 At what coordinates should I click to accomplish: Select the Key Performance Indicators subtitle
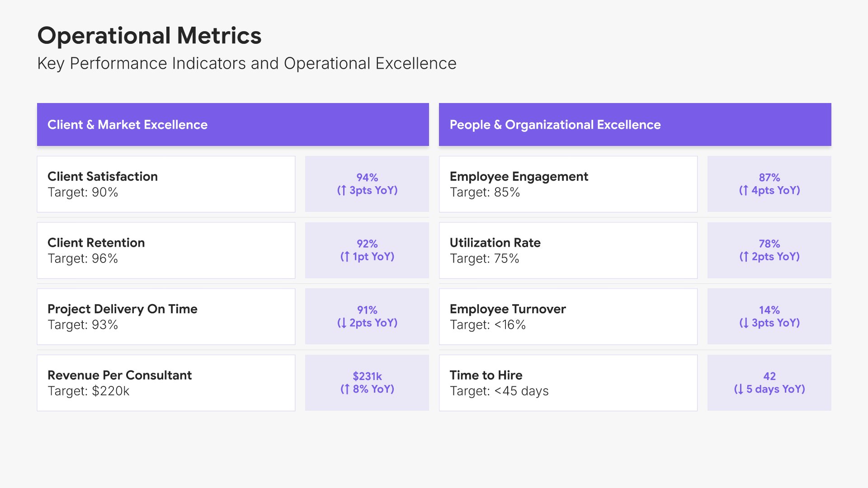tap(247, 64)
